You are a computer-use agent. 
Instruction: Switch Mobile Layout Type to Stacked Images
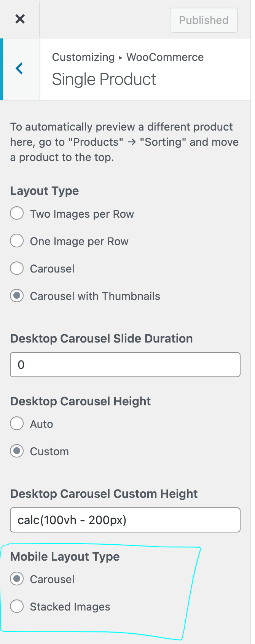tap(17, 606)
